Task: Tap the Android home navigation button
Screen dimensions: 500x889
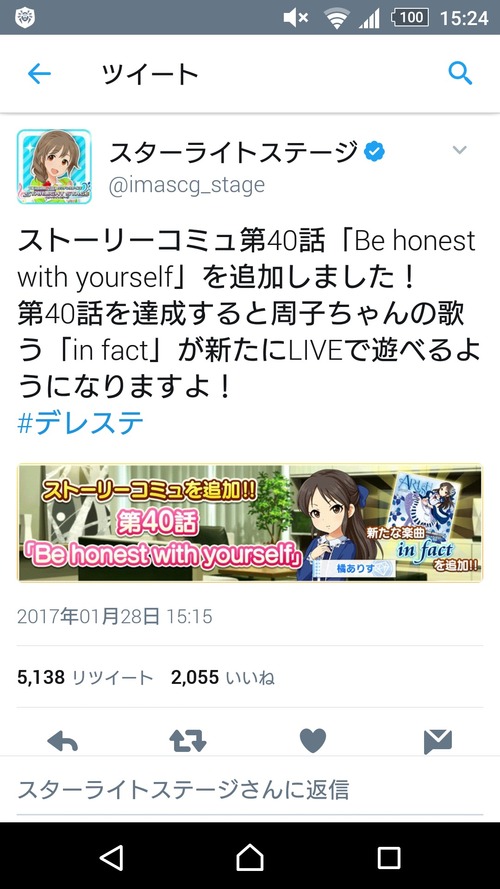Action: (250, 857)
